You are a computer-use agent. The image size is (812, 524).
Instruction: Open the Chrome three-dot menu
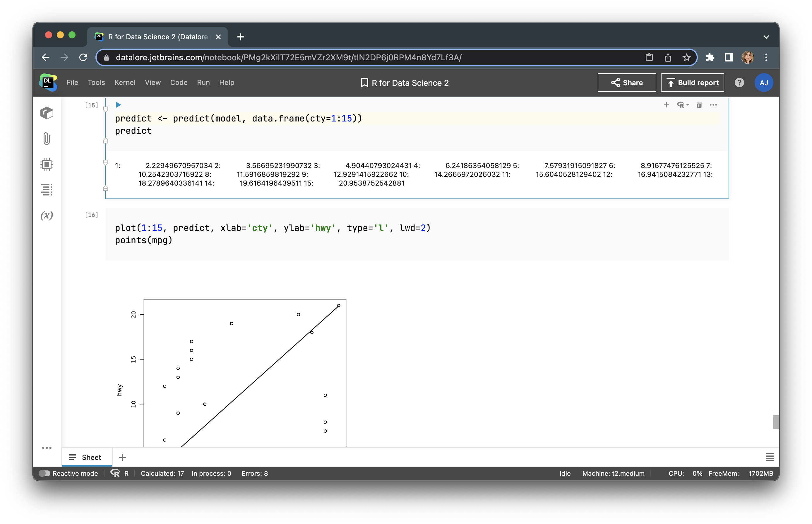click(766, 57)
